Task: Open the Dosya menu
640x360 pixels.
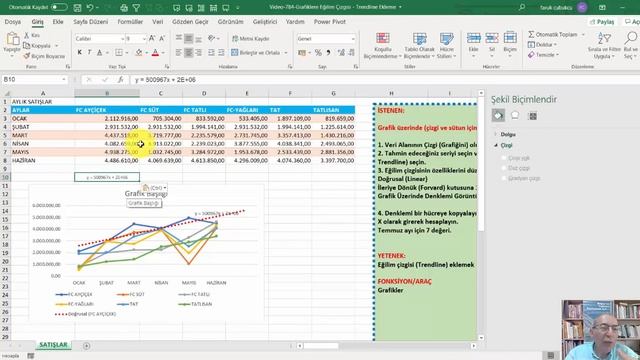Action: point(13,22)
